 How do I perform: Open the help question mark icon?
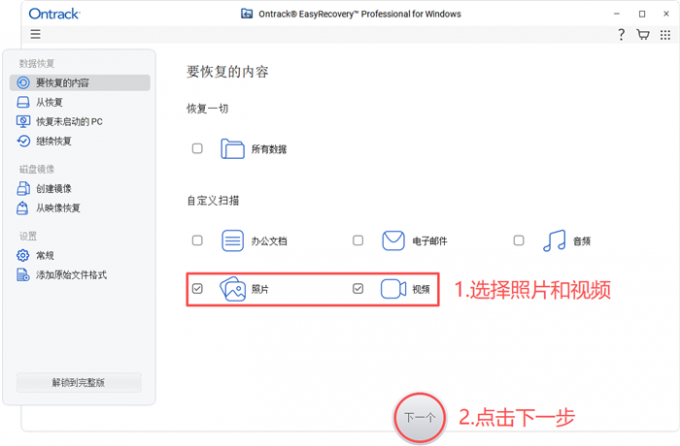621,34
